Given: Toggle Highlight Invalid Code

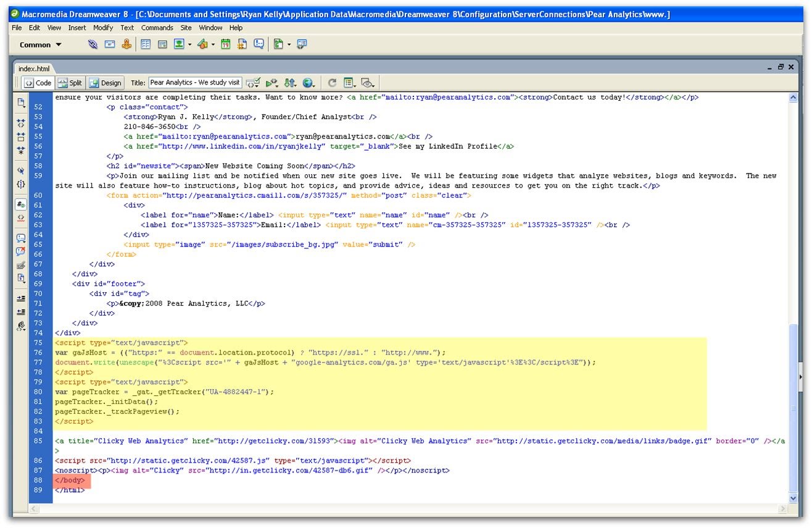Looking at the screenshot, I should click(21, 218).
